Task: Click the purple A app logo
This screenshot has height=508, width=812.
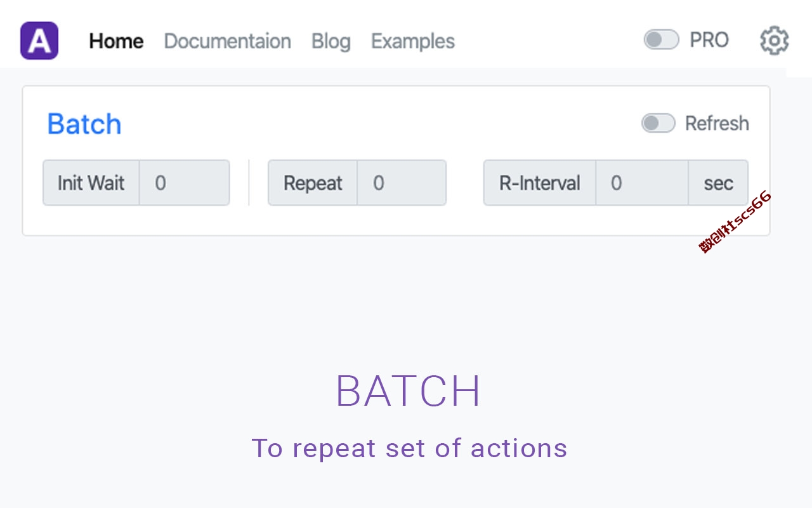Action: (39, 41)
